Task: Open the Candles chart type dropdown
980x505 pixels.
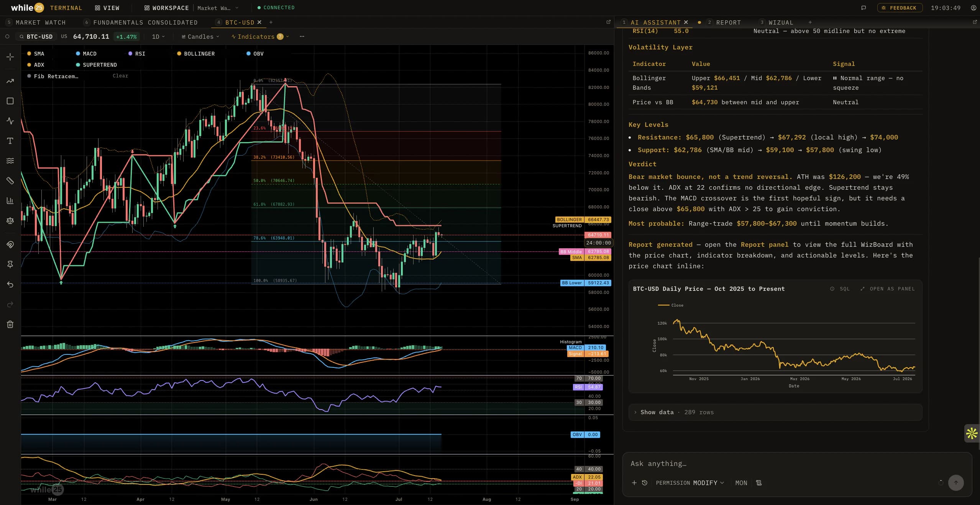Action: (x=200, y=36)
